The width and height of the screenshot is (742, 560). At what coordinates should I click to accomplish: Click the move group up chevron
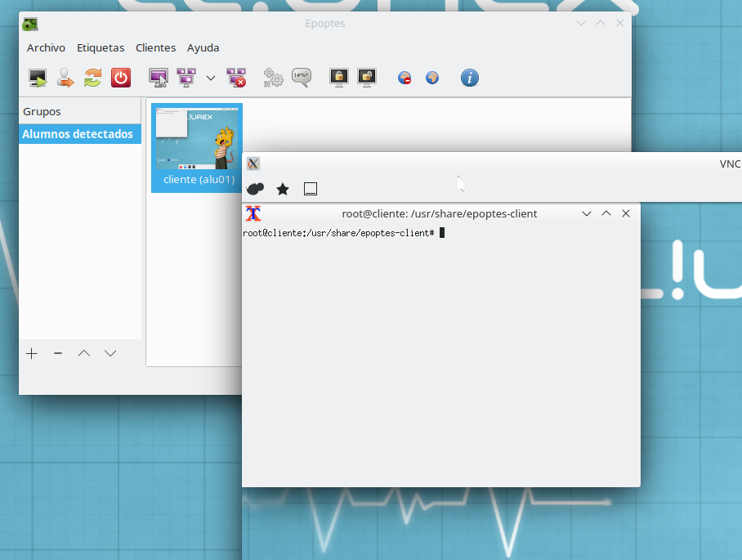[84, 353]
